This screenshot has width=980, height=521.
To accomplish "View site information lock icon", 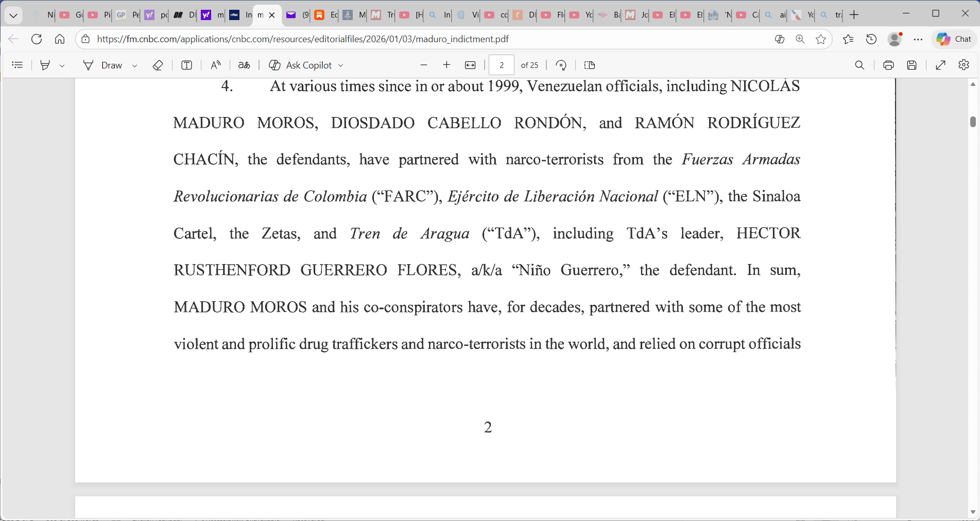I will pyautogui.click(x=86, y=39).
